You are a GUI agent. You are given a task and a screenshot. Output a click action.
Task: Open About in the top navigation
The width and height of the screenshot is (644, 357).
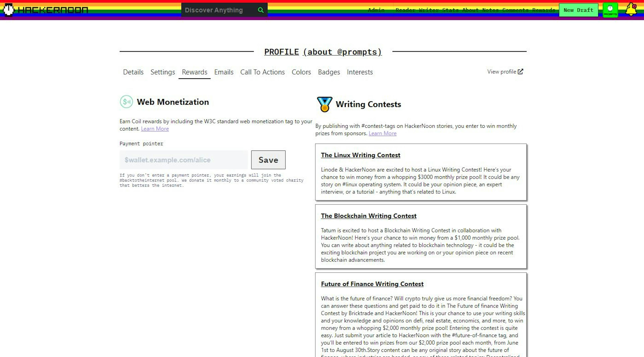[470, 10]
